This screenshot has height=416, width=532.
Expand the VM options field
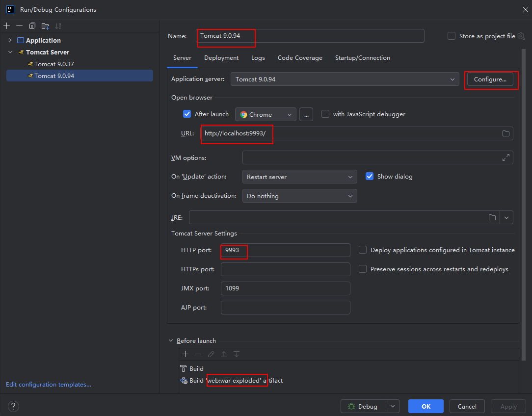(505, 157)
